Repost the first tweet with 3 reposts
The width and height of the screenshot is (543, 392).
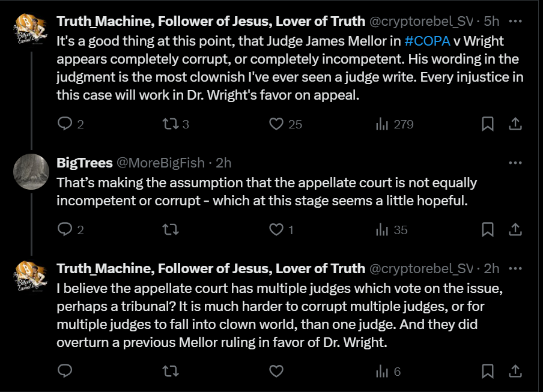[171, 124]
